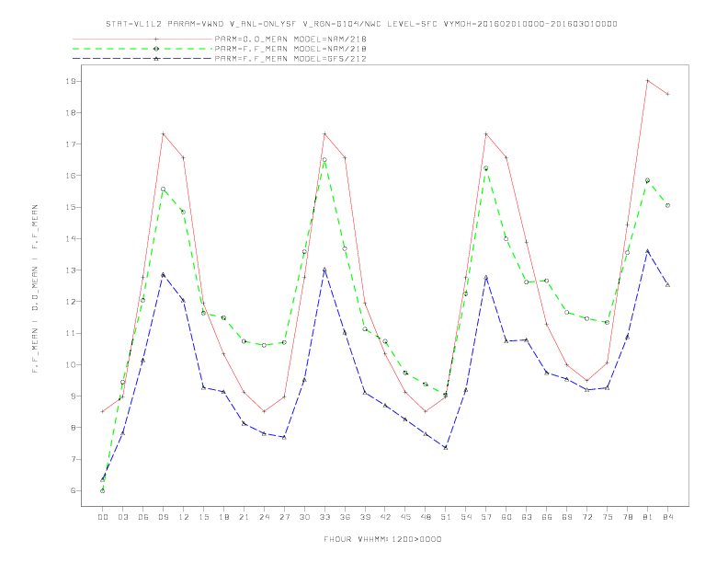The image size is (728, 563).
Task: Click y-axis tick label 7
Action: click(74, 459)
